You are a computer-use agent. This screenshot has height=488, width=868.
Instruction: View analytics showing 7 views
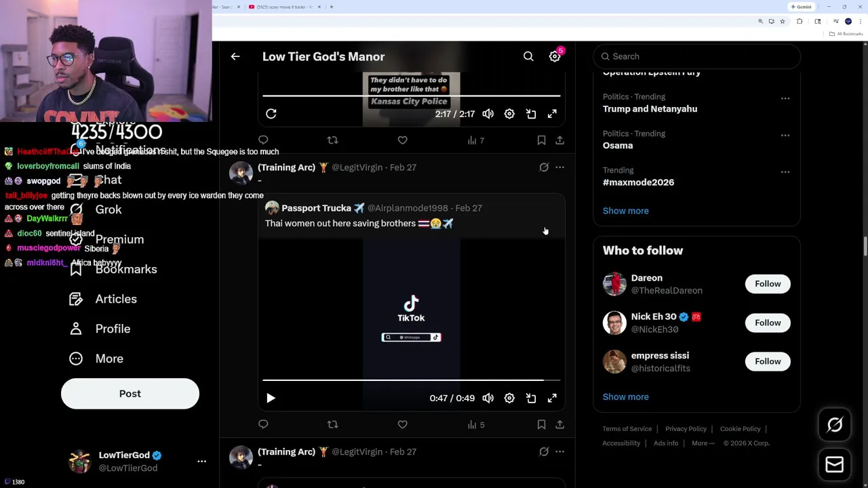point(476,140)
